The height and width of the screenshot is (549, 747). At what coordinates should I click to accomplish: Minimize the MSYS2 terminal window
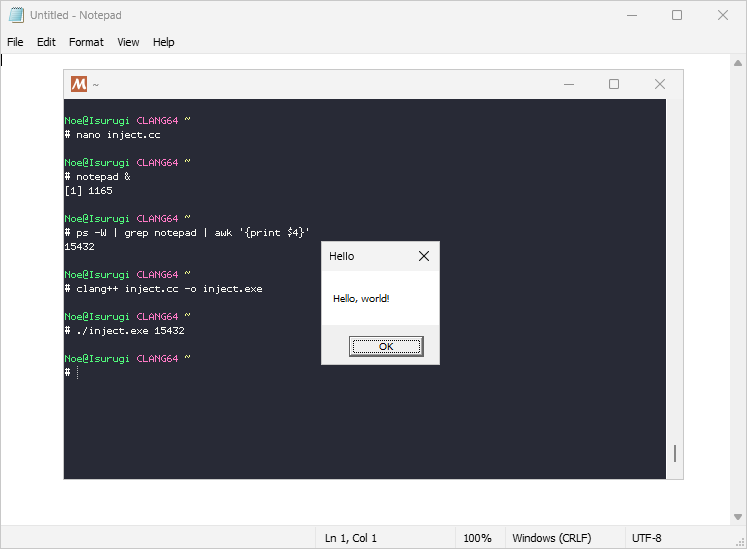coord(569,84)
